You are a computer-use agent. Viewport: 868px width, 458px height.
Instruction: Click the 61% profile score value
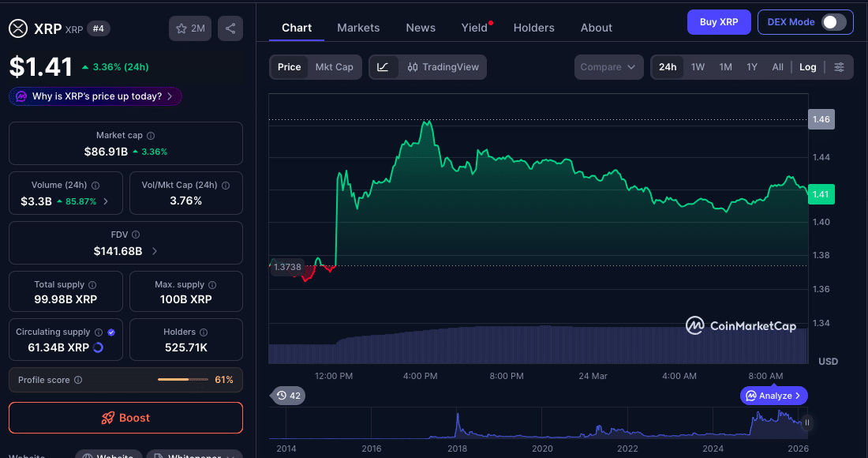coord(224,380)
